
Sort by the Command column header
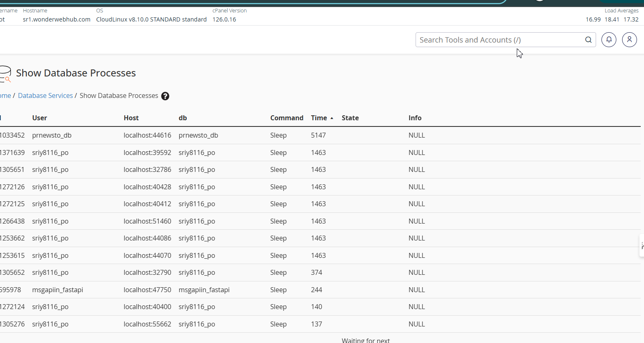click(287, 118)
